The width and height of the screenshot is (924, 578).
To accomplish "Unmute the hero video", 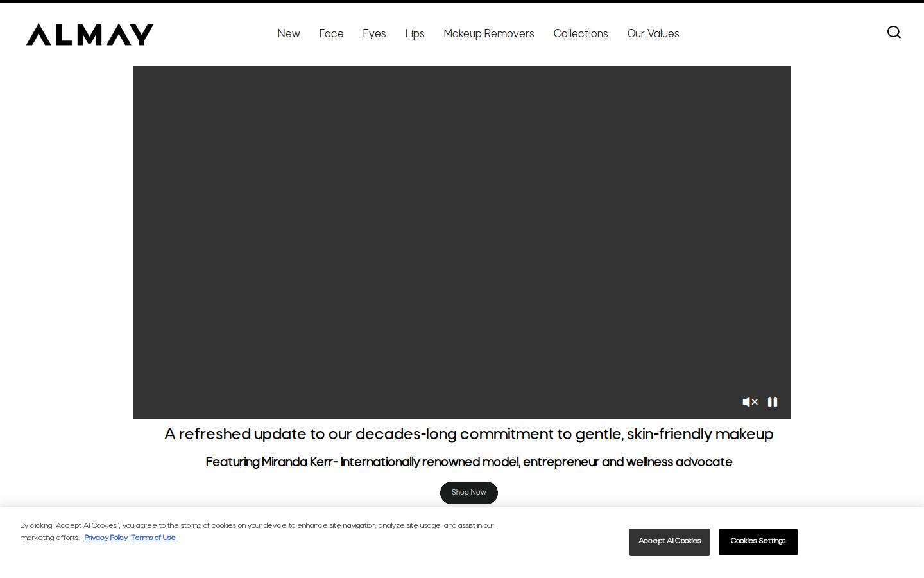I will [x=750, y=402].
